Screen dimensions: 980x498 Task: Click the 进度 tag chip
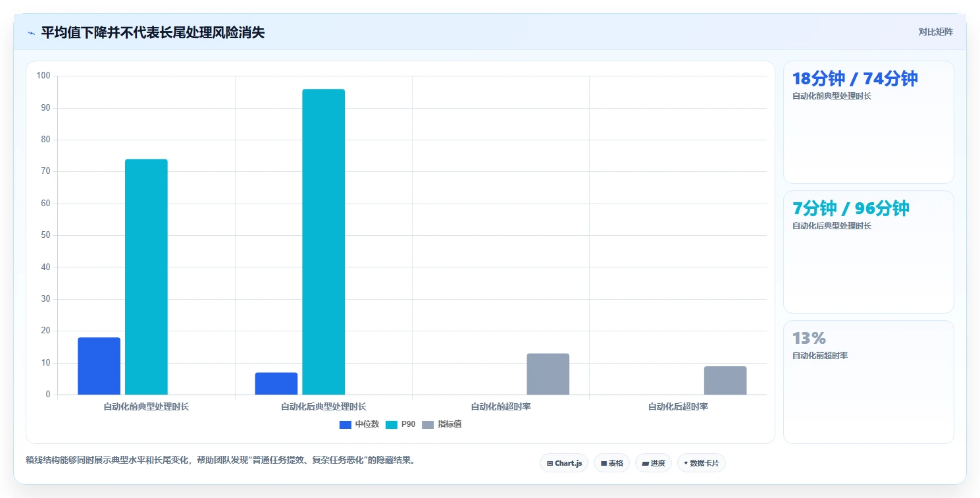tap(654, 463)
